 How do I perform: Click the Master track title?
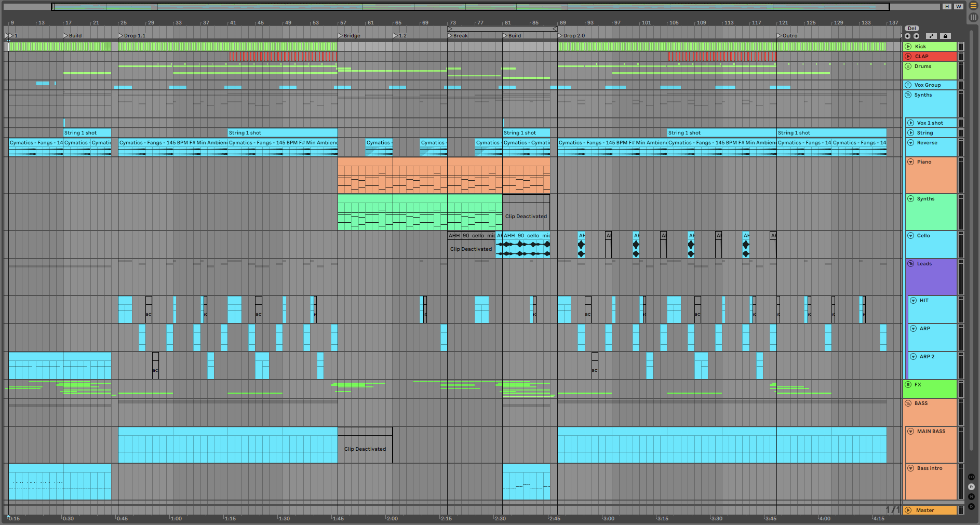pyautogui.click(x=925, y=510)
